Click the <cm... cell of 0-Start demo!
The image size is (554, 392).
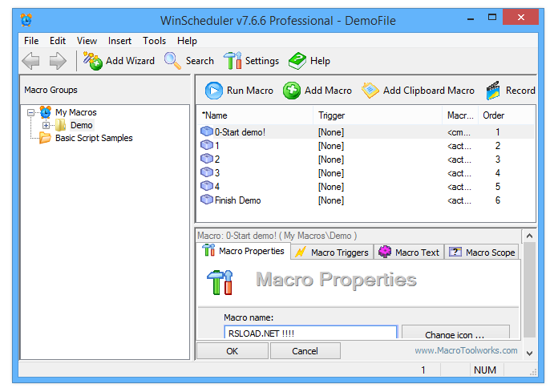[x=459, y=132]
